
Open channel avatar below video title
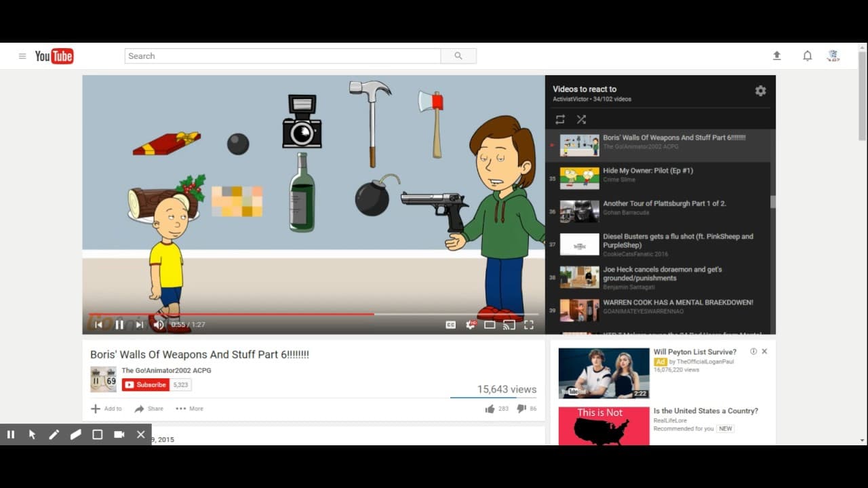tap(104, 380)
